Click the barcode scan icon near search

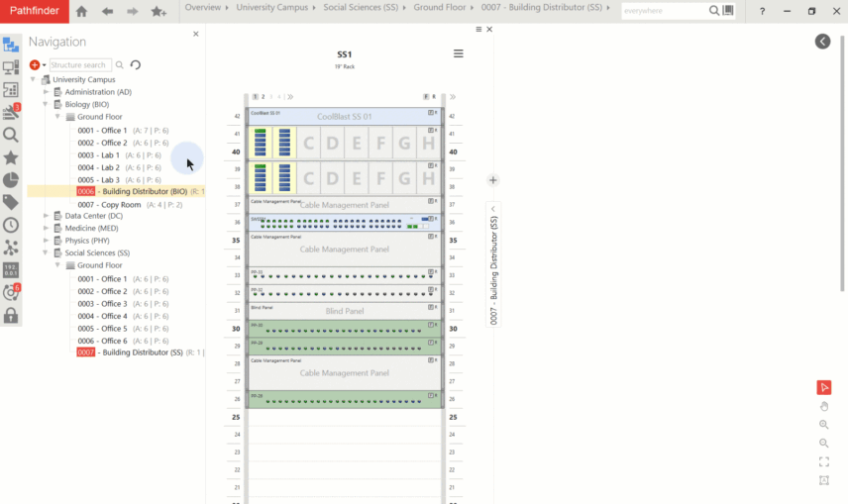(x=729, y=11)
